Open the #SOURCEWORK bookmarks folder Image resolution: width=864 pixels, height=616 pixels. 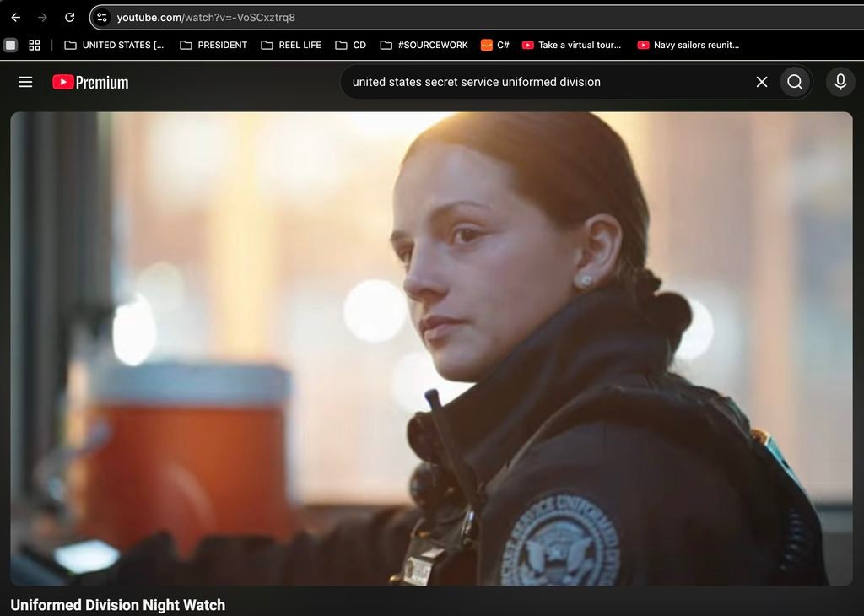424,46
